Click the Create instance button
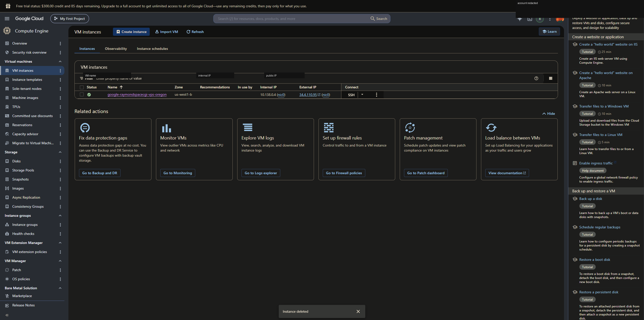The height and width of the screenshot is (320, 644). click(131, 32)
